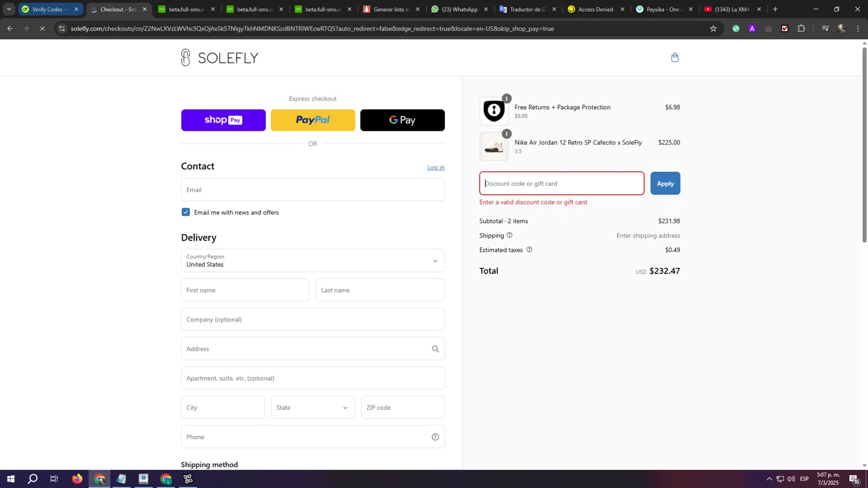Pay with Google Pay button
This screenshot has height=488, width=868.
[402, 120]
